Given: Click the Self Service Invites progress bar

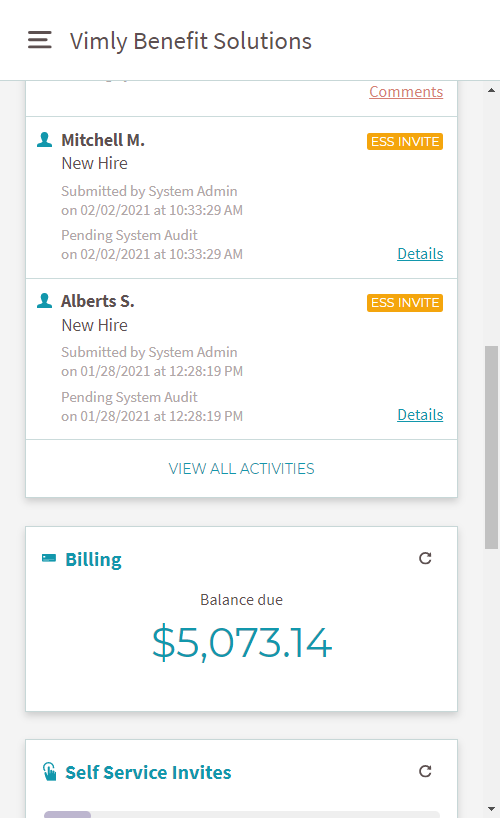Looking at the screenshot, I should tap(242, 814).
